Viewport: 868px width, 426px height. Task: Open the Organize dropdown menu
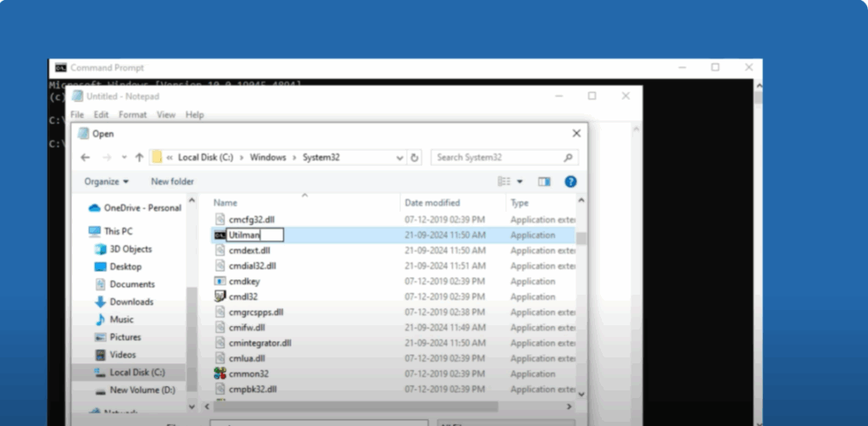tap(107, 181)
